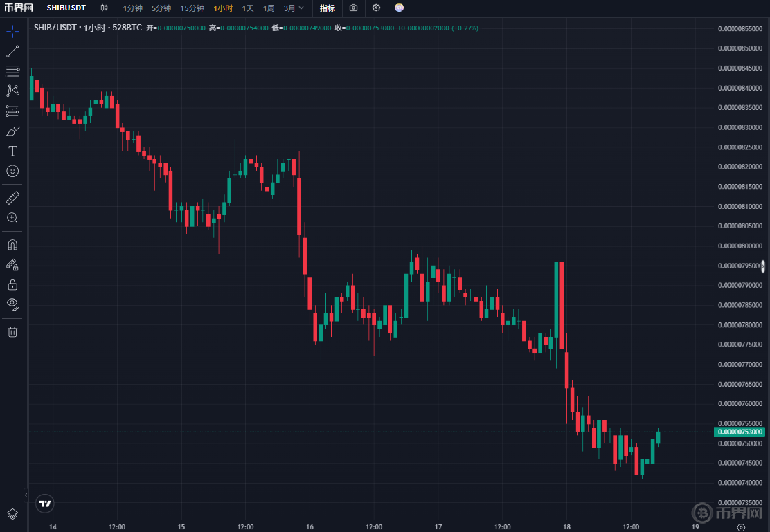The width and height of the screenshot is (770, 532).
Task: Click the SHIBUSDT symbol name
Action: coord(66,8)
